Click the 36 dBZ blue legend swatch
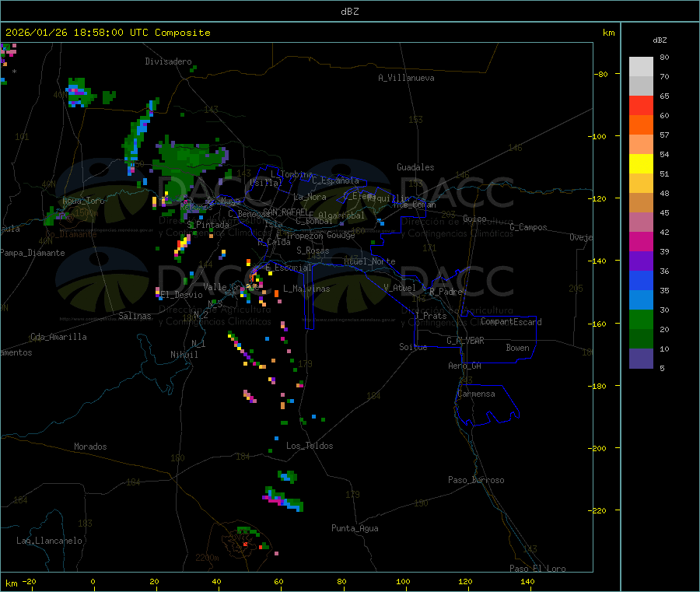The image size is (700, 592). click(x=641, y=280)
